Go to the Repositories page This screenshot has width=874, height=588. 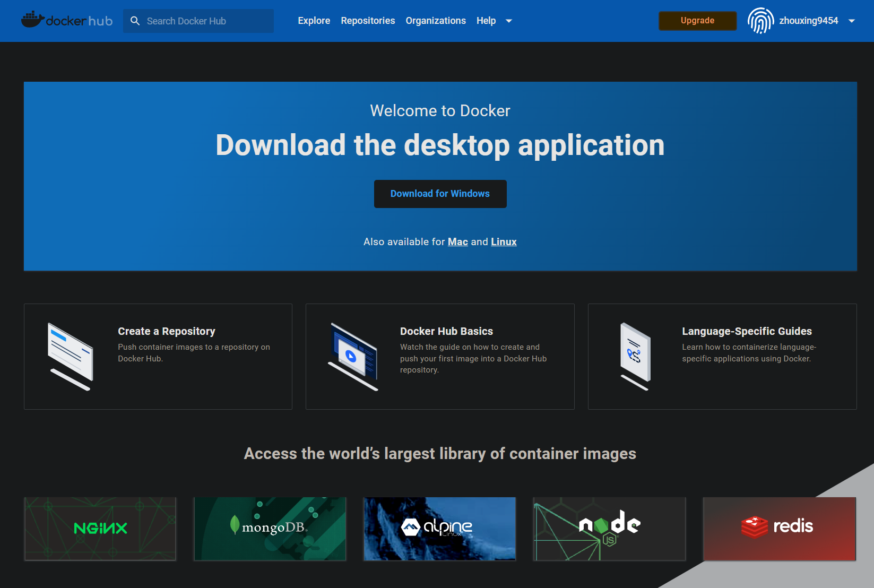point(368,21)
